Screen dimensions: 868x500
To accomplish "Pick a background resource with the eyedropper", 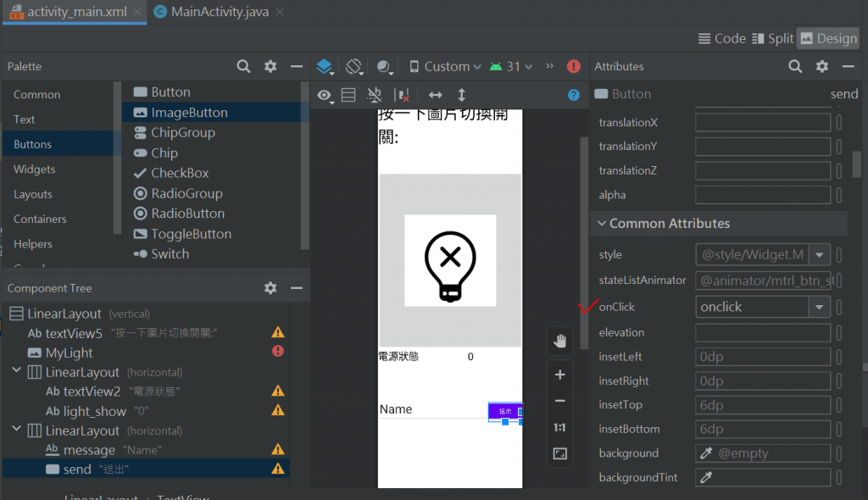I will coord(706,453).
